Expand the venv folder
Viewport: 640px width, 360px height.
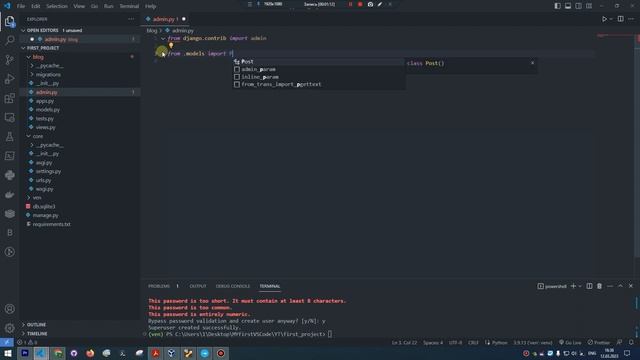click(x=29, y=198)
